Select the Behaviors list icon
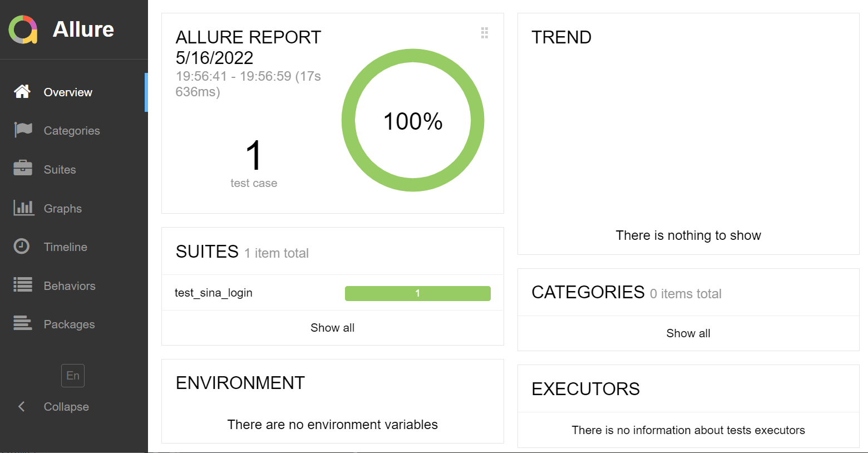The height and width of the screenshot is (453, 868). 23,285
